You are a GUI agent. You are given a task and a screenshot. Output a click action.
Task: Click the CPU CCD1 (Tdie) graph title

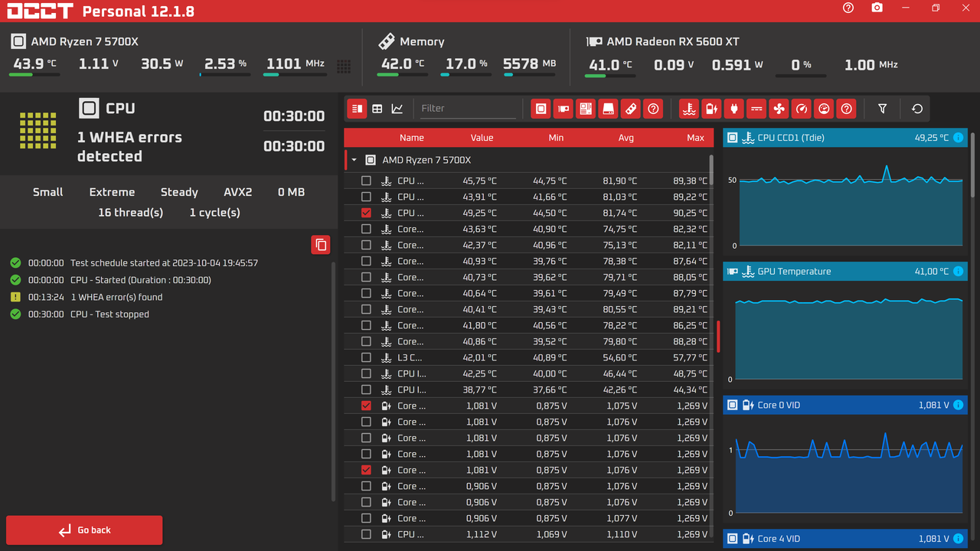(x=791, y=138)
